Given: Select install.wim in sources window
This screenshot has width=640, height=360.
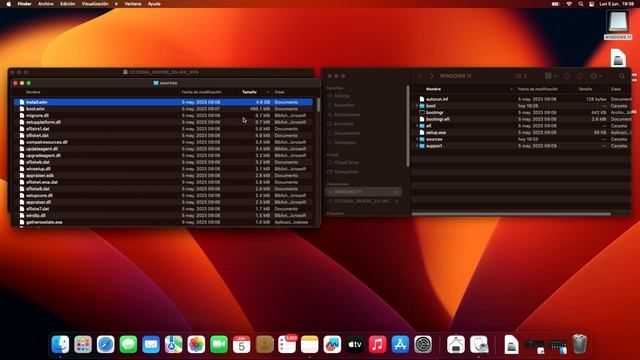Looking at the screenshot, I should (163, 102).
